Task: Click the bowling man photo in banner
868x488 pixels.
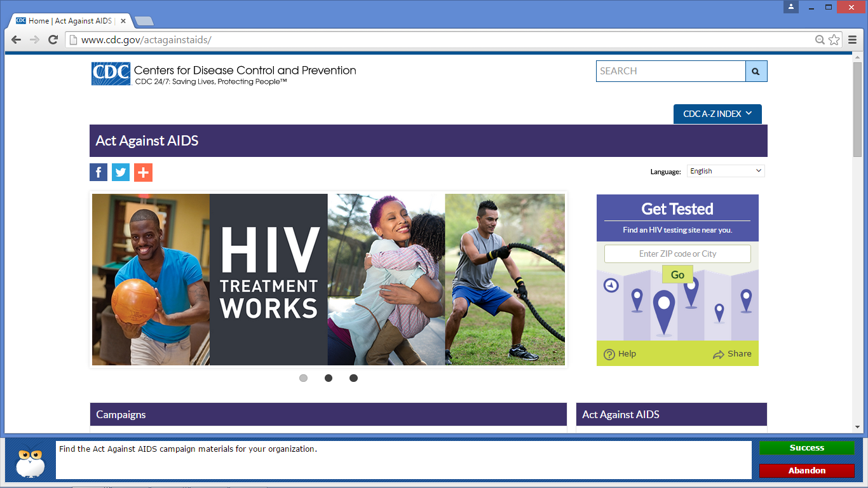Action: (x=151, y=280)
